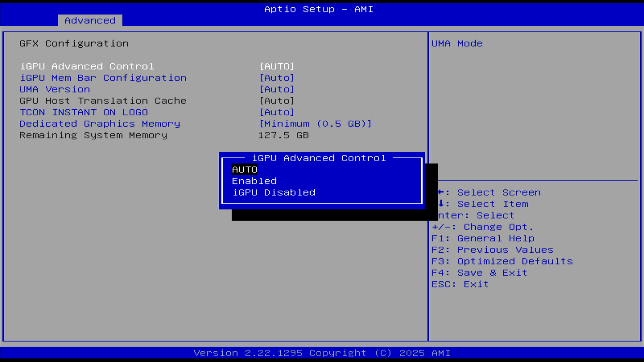Click the Select Screen key hint
Viewport: 644px width, 362px height.
[x=489, y=192]
